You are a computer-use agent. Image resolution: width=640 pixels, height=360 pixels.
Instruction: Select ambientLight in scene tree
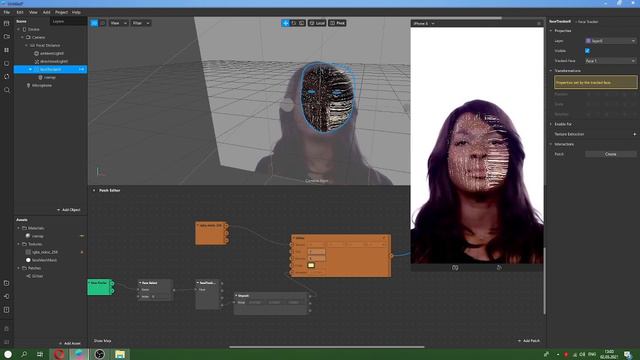tap(51, 53)
